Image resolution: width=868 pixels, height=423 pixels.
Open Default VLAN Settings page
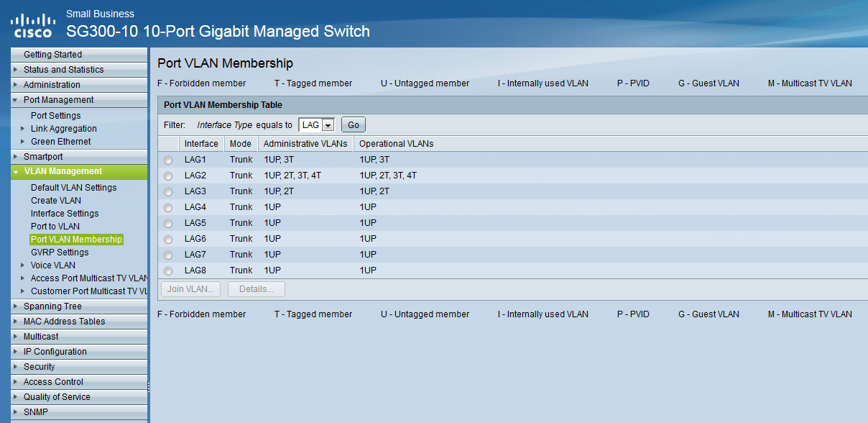pyautogui.click(x=74, y=188)
